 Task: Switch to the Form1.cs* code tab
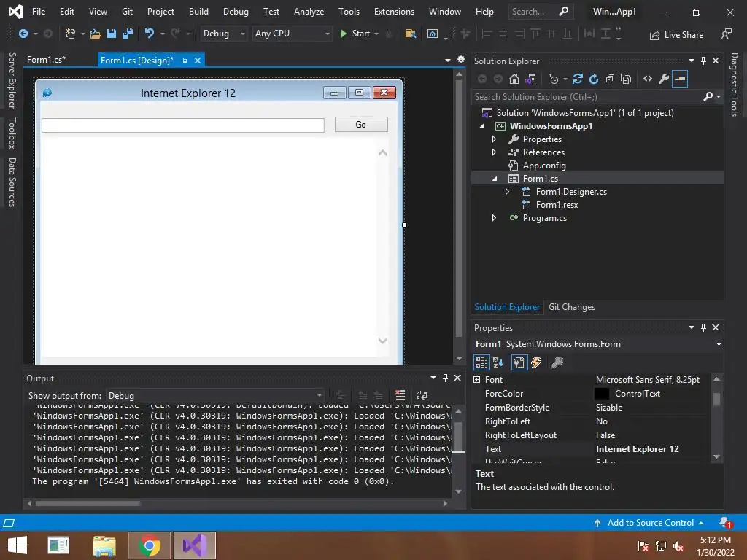(46, 60)
